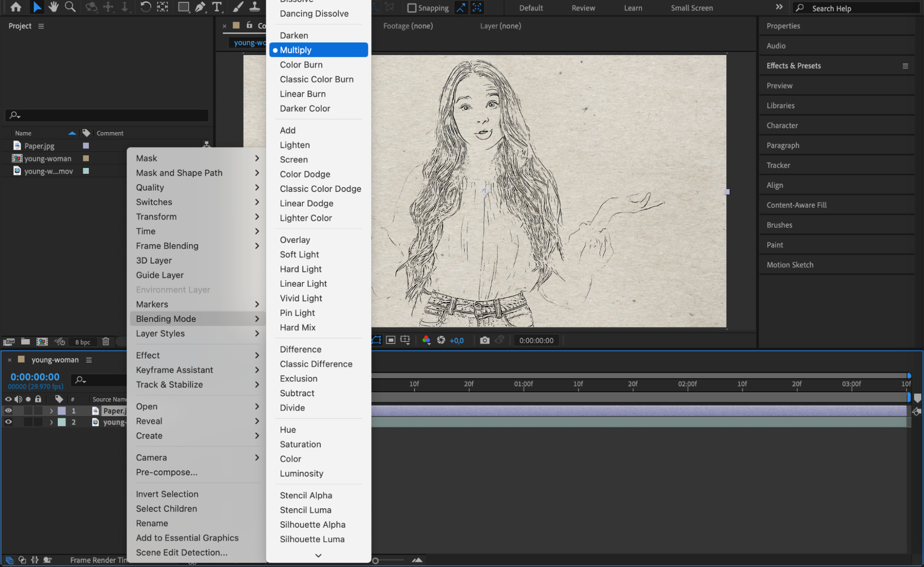Switch to the Review workspace
Viewport: 924px width, 567px height.
click(x=583, y=8)
